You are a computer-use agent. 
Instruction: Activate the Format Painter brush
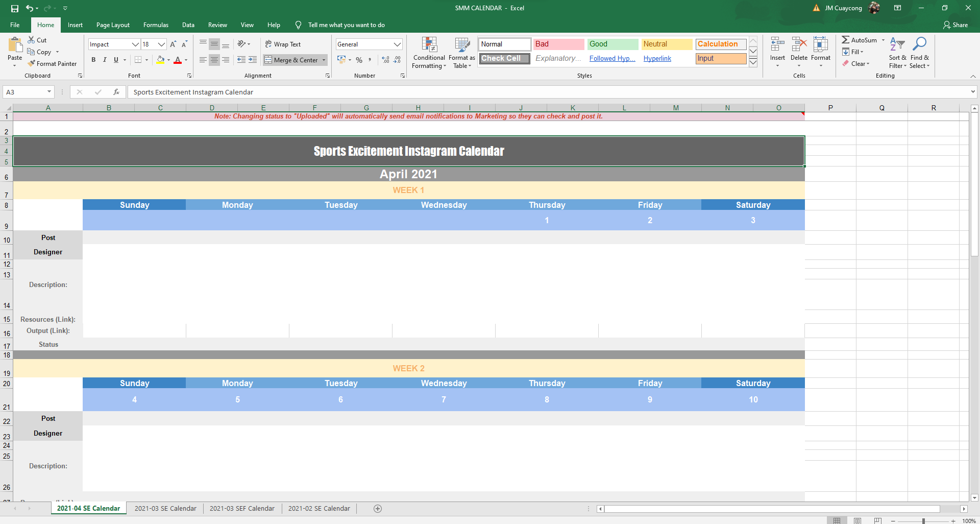31,63
